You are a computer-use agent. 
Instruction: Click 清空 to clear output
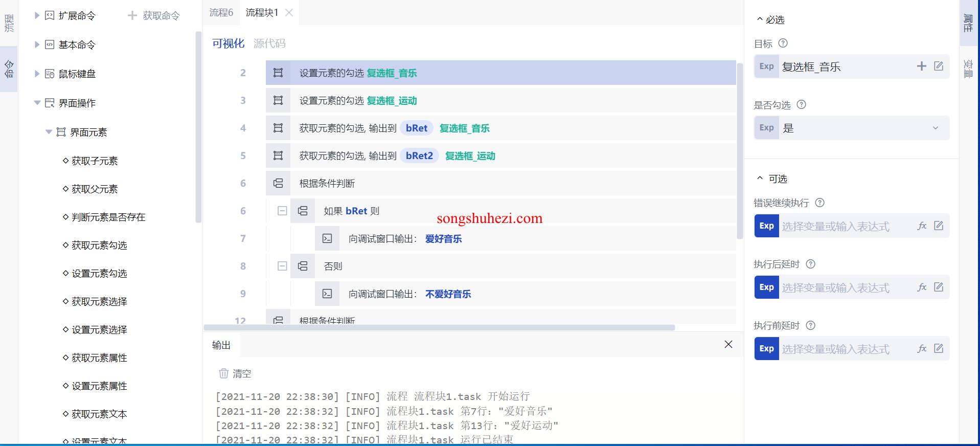(x=235, y=373)
